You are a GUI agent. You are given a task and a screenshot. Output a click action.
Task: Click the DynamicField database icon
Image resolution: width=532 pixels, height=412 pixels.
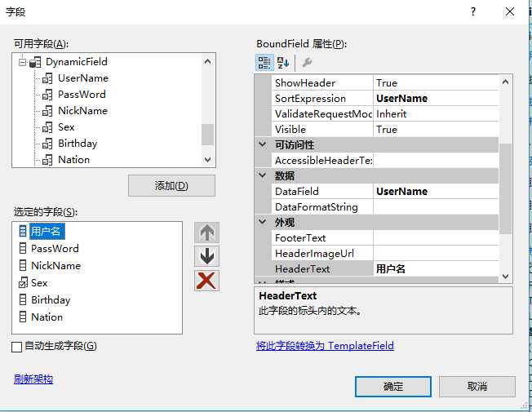pos(35,63)
